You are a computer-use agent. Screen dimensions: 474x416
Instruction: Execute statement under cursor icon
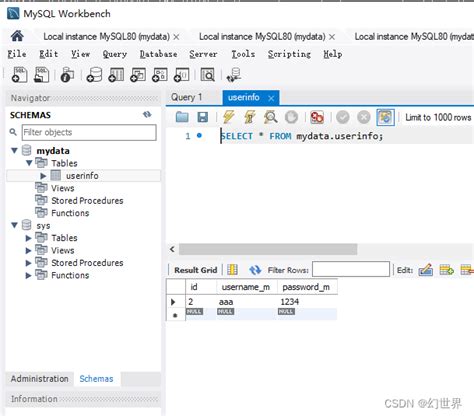point(249,117)
